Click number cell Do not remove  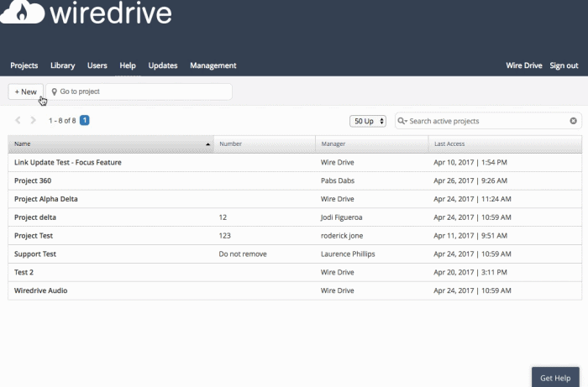(x=243, y=254)
